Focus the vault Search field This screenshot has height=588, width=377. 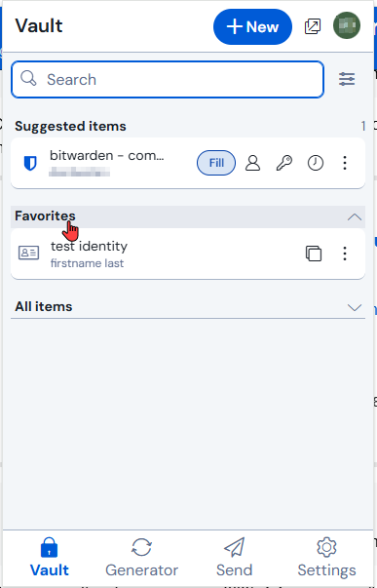click(x=168, y=80)
